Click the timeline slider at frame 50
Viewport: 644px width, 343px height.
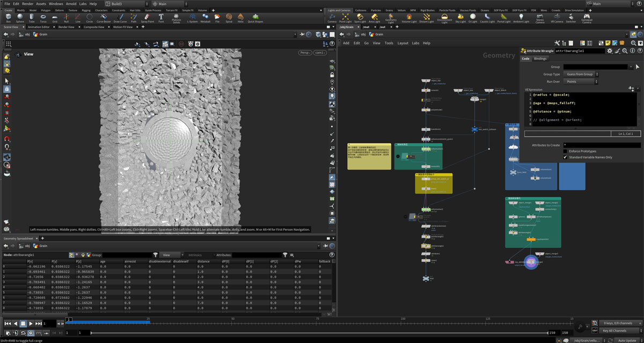coord(232,322)
